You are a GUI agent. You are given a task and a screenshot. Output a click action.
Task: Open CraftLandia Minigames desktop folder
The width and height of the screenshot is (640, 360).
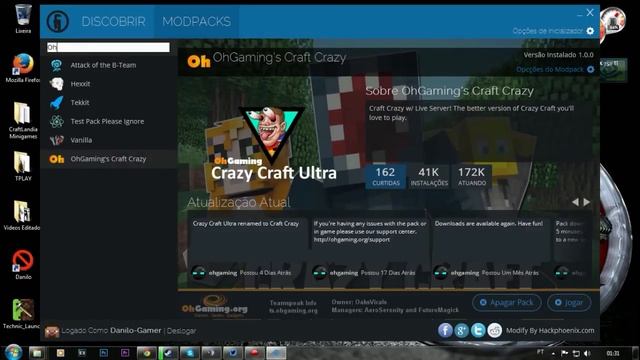point(23,120)
